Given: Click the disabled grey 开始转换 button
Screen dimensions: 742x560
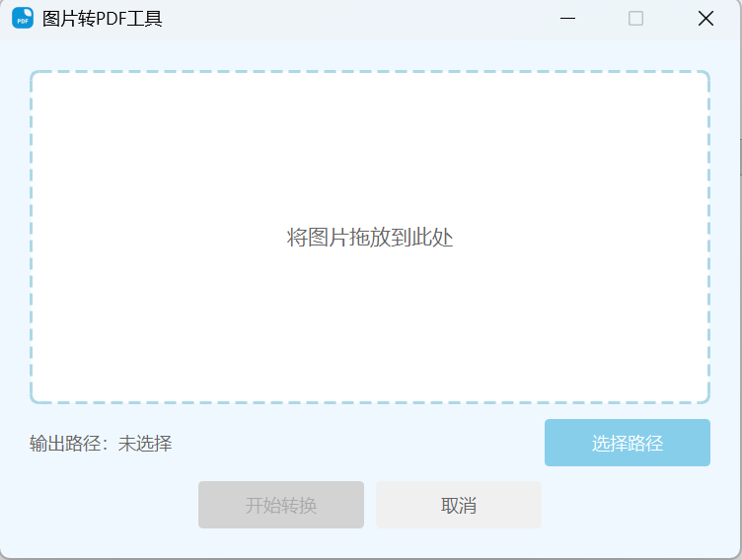Looking at the screenshot, I should point(281,505).
